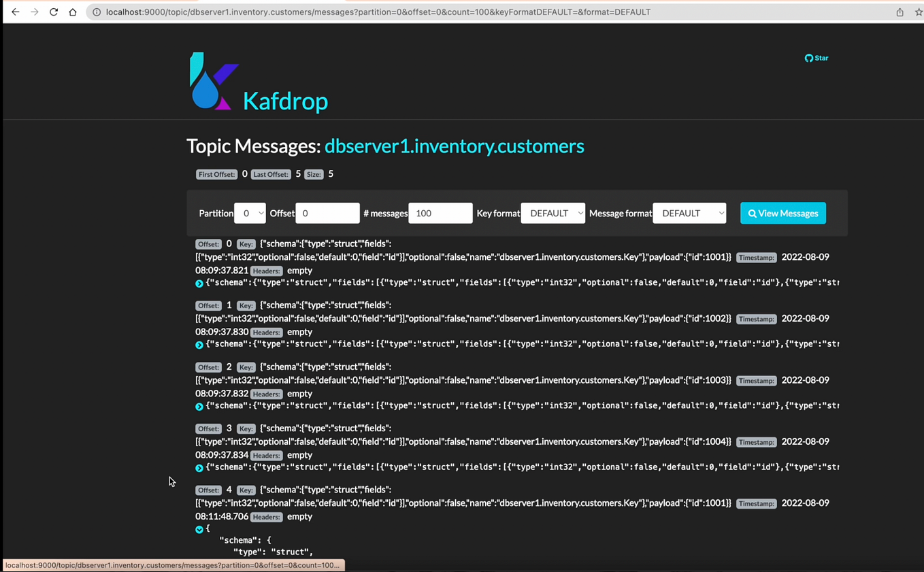Expand the message at offset 1
Screen dimensions: 924x572
click(199, 344)
